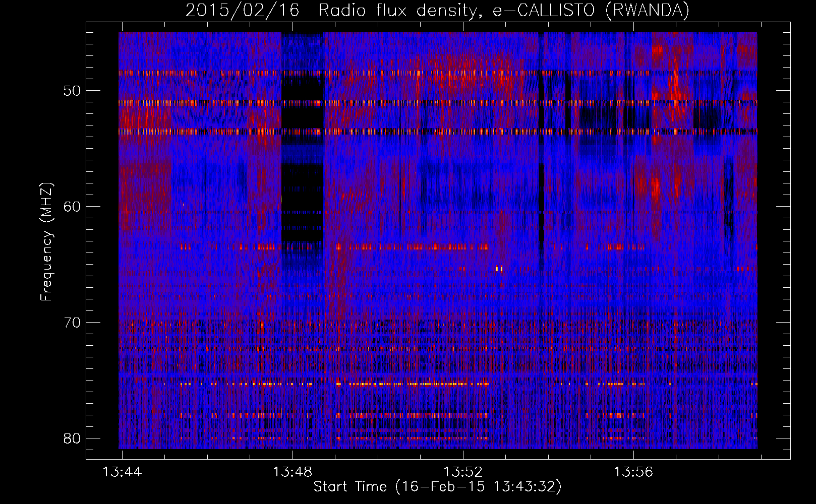Click the '60' frequency tick label
Image resolution: width=816 pixels, height=504 pixels.
click(x=72, y=207)
